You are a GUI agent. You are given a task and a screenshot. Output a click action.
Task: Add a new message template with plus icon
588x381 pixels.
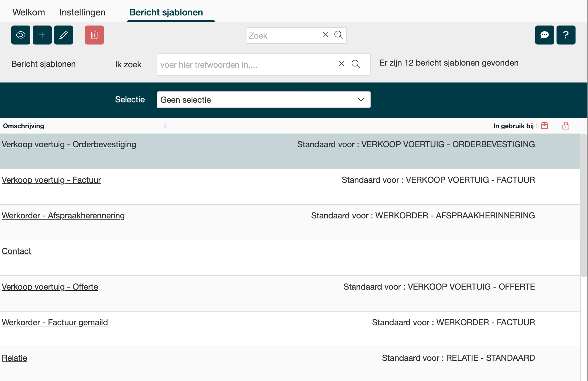click(42, 35)
